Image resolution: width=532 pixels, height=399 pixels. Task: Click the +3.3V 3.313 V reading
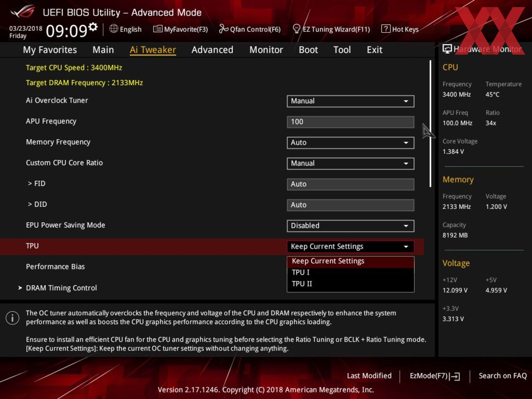(453, 319)
